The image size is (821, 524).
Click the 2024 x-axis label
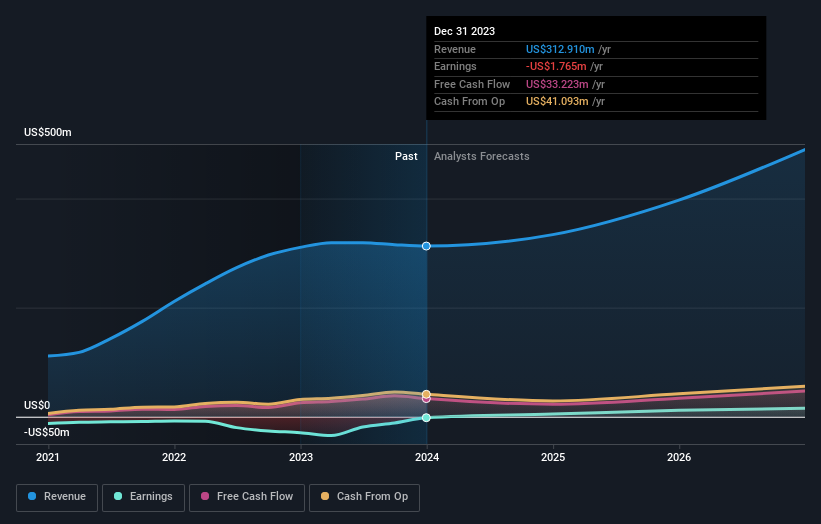pyautogui.click(x=427, y=457)
